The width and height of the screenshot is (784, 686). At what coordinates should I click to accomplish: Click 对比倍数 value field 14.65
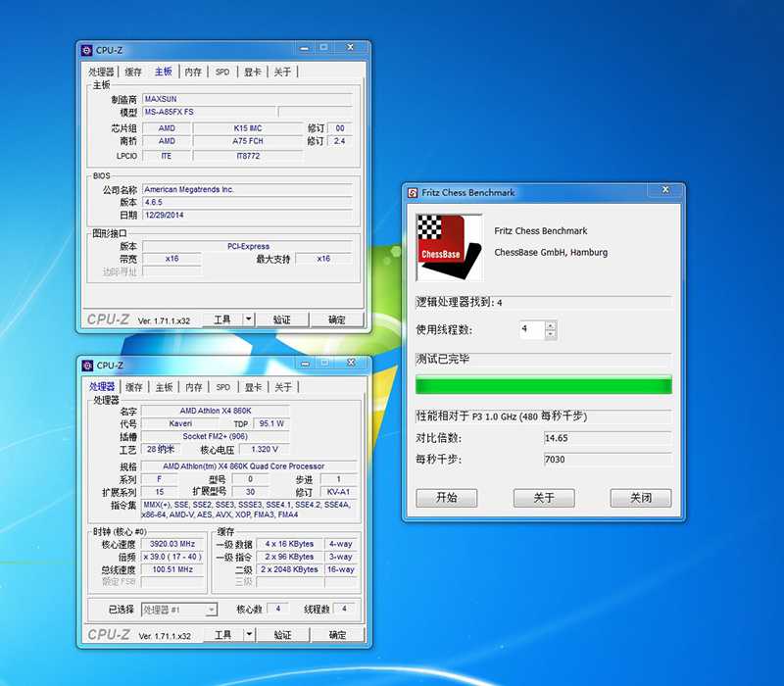pyautogui.click(x=608, y=438)
